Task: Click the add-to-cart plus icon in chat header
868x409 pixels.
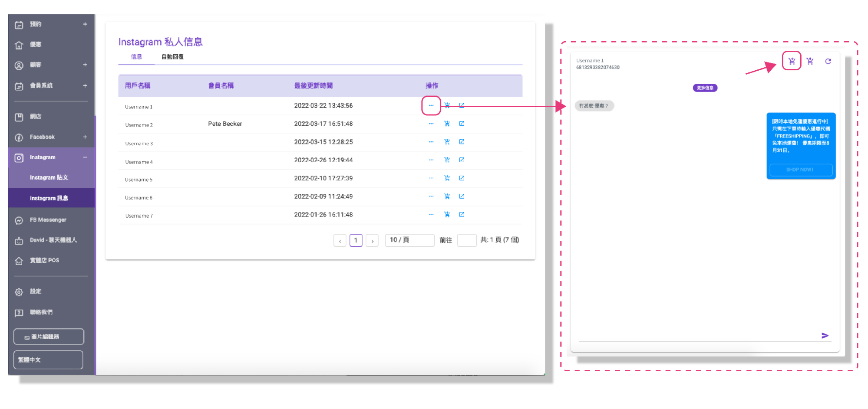Action: click(792, 61)
